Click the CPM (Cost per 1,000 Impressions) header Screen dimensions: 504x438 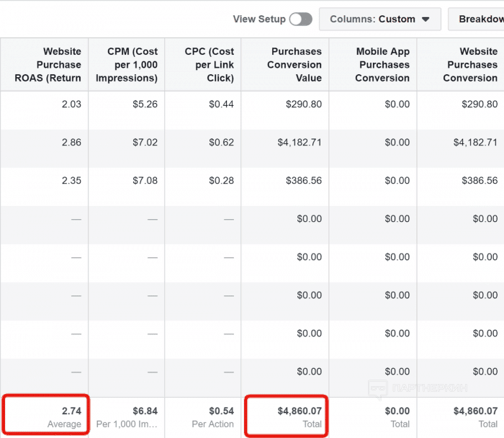[x=127, y=65]
